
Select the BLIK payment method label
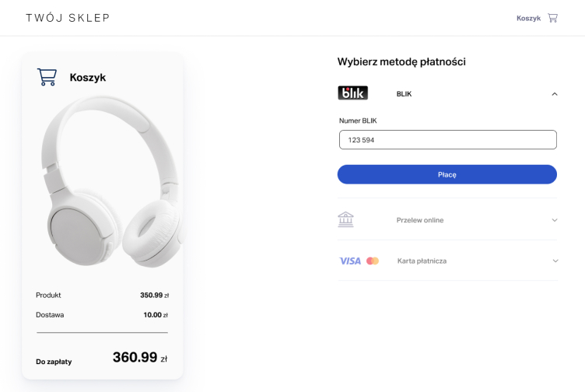pyautogui.click(x=404, y=94)
